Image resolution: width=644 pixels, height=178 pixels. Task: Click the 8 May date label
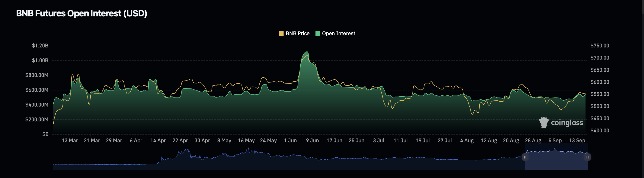[x=224, y=141]
